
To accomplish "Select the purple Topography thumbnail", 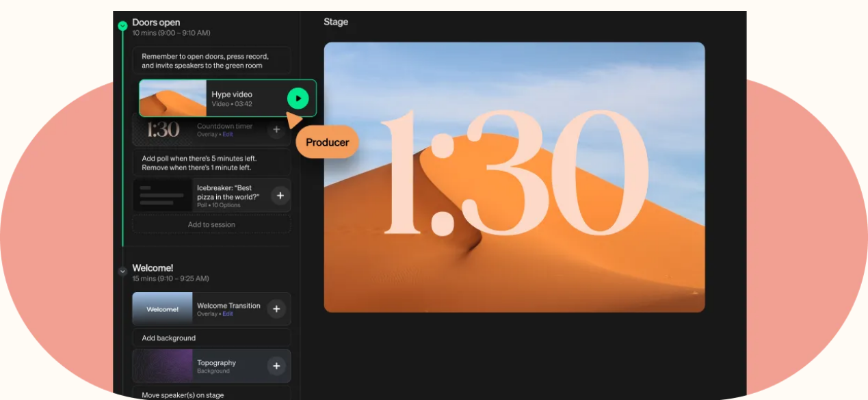I will coord(164,366).
